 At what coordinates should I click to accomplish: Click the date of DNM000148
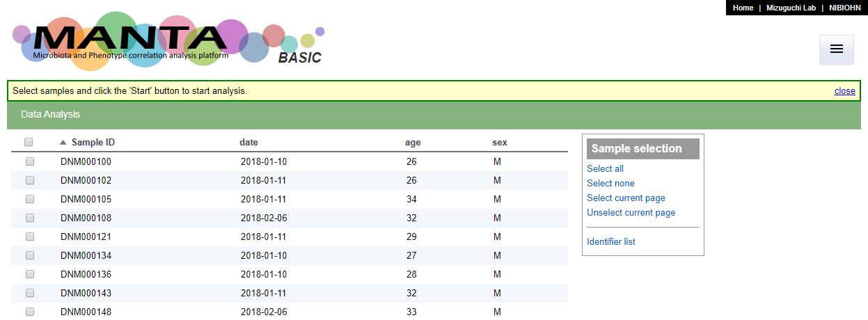coord(264,312)
